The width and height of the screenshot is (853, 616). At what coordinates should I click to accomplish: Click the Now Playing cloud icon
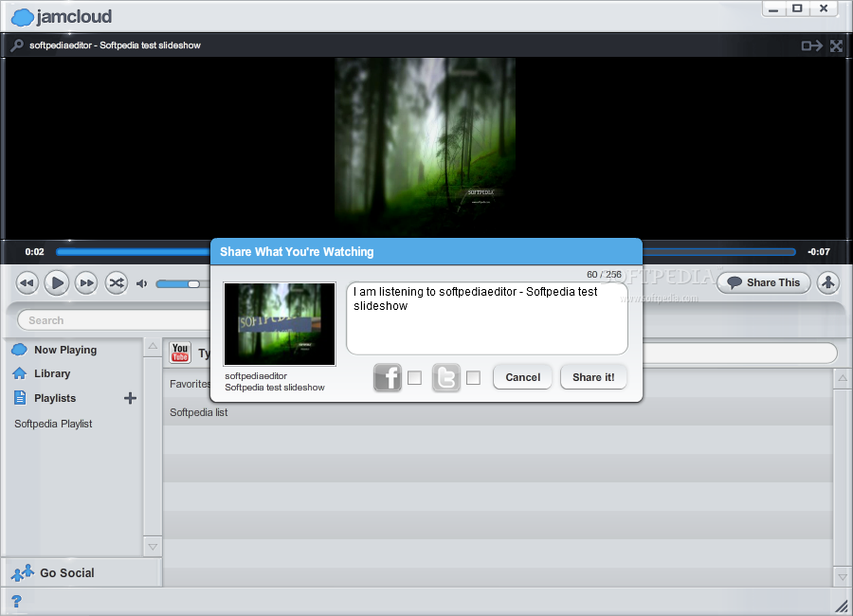(20, 350)
